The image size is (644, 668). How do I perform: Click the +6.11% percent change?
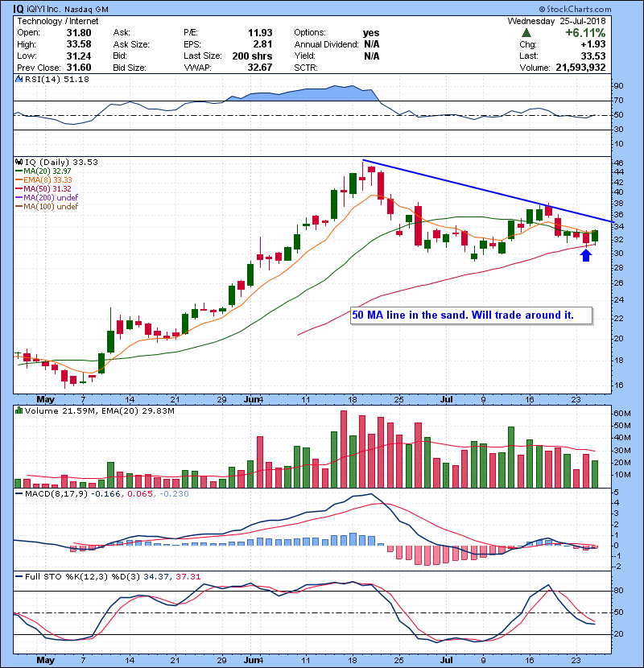[x=585, y=33]
